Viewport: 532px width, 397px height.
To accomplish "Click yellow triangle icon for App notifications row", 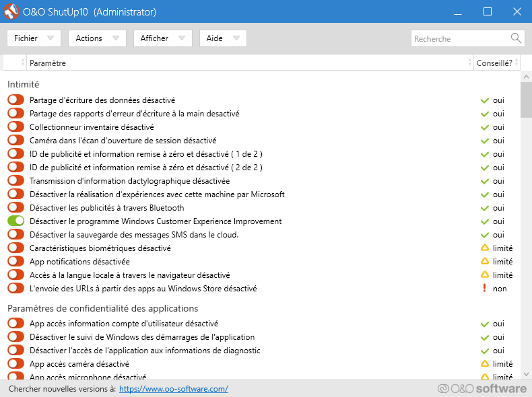I will [x=485, y=261].
